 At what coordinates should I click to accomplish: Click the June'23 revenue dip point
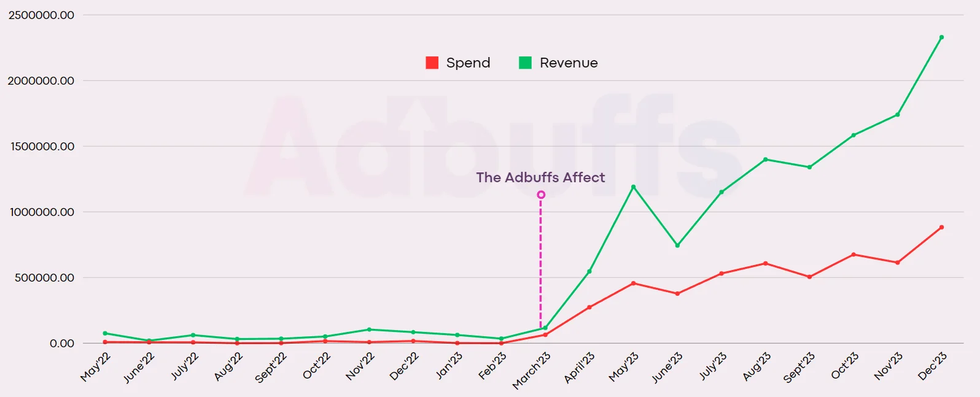[x=677, y=245]
